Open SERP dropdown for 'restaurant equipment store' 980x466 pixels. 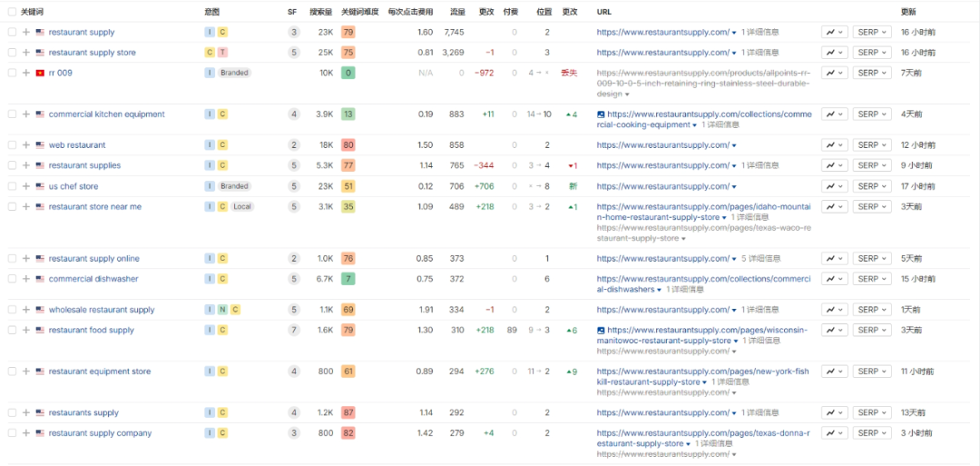872,372
